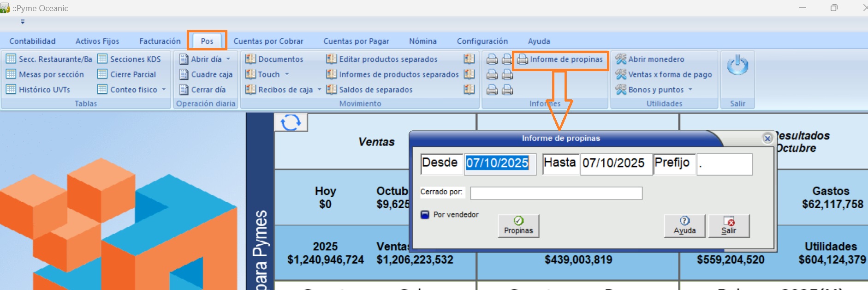868x290 pixels.
Task: Click the Documentos icon
Action: [x=250, y=59]
